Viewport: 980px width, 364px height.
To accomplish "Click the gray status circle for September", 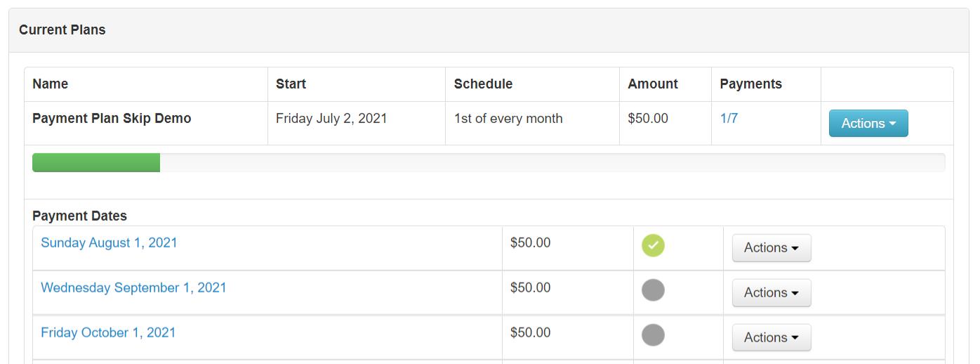I will click(653, 290).
